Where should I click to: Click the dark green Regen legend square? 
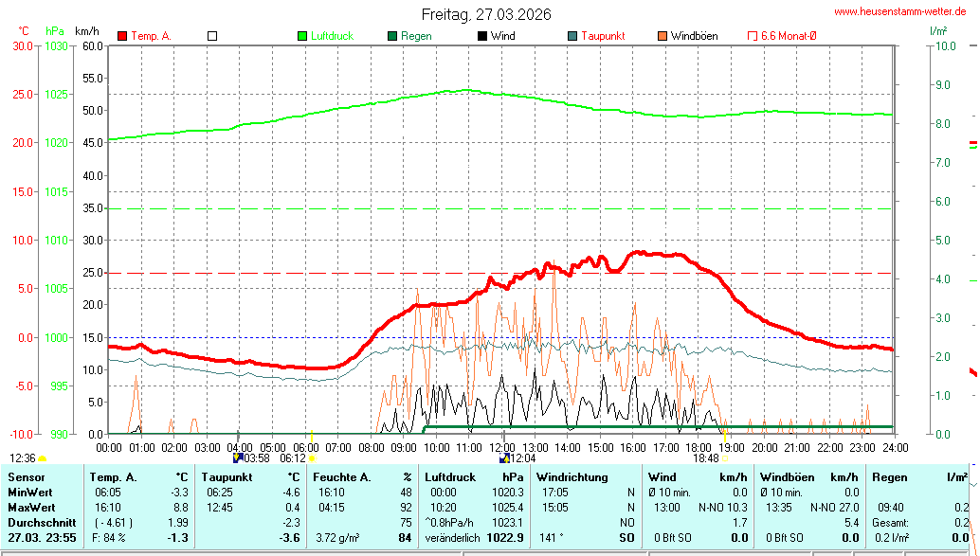(392, 36)
